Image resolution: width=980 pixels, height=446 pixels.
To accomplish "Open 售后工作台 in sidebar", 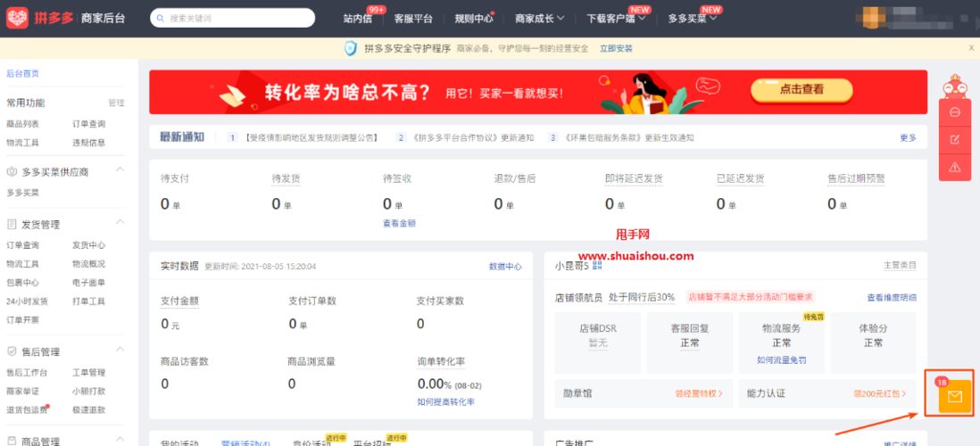I will [27, 372].
